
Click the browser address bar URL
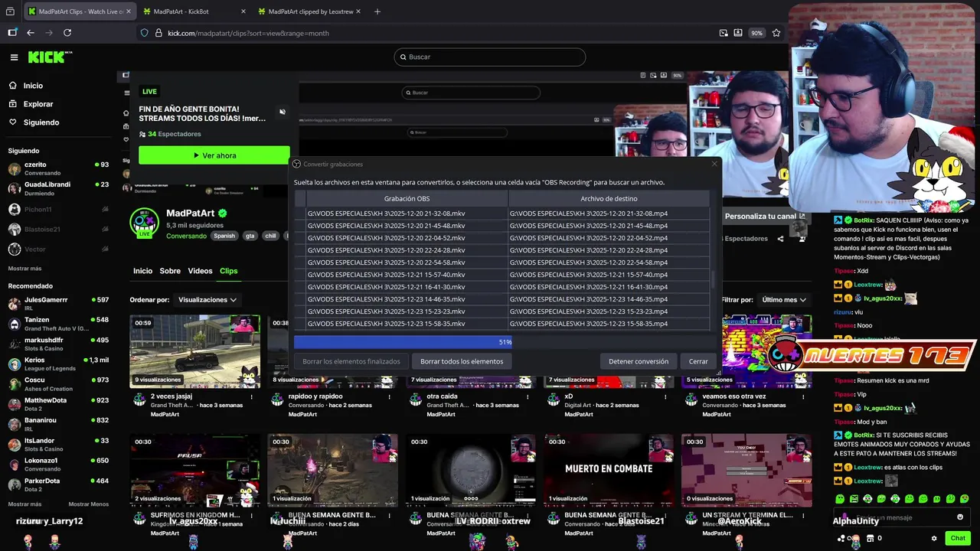click(x=248, y=33)
